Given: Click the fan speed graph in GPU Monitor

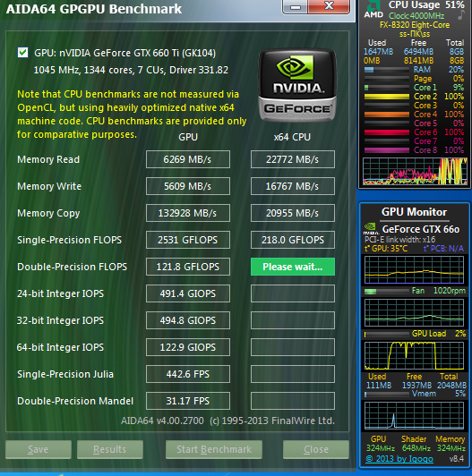Looking at the screenshot, I should [x=415, y=312].
